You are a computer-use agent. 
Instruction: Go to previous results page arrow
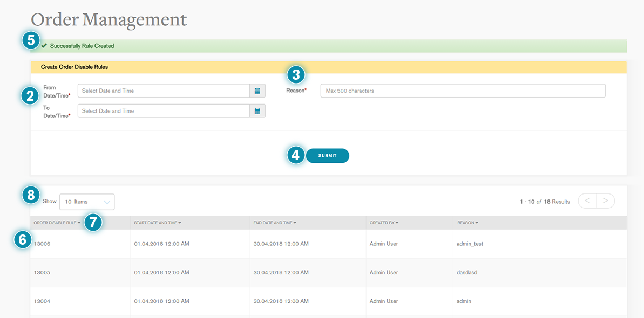click(587, 201)
